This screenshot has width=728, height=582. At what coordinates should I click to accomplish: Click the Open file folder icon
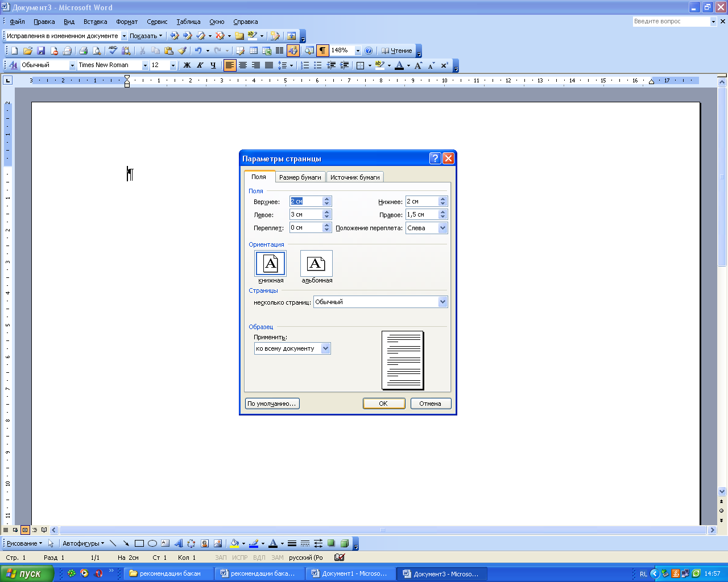point(28,51)
